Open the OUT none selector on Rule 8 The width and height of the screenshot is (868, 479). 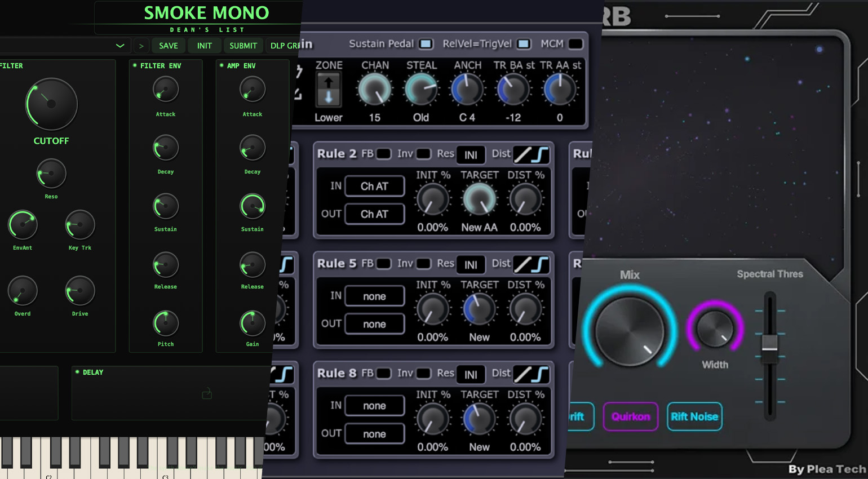[374, 433]
